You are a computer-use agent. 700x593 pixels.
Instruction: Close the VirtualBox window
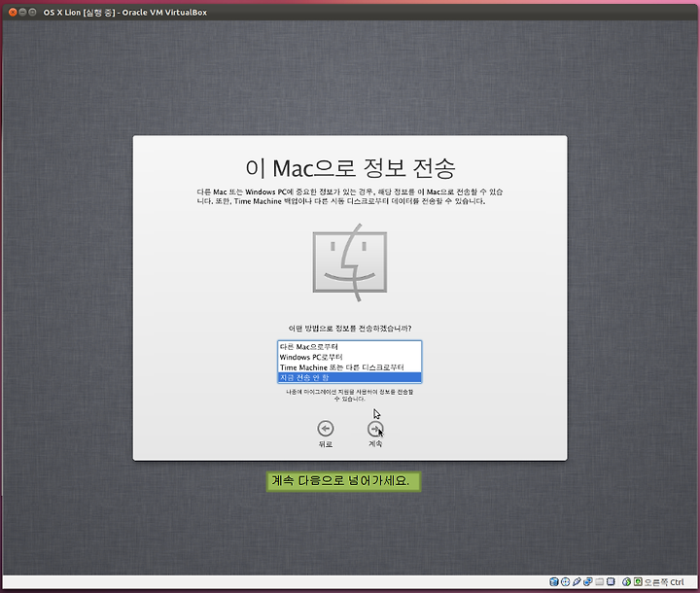pyautogui.click(x=13, y=12)
